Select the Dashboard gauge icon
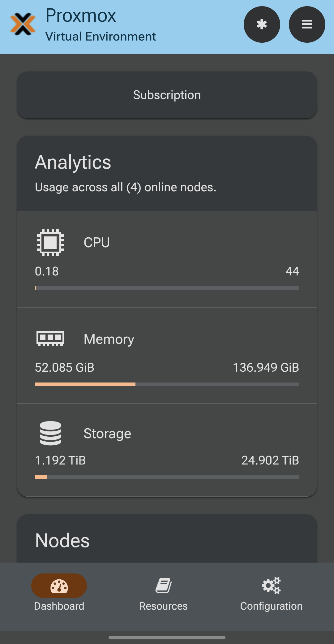334x644 pixels. click(x=59, y=586)
